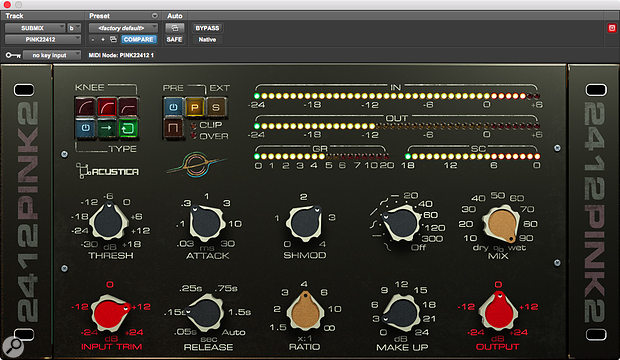Click the OVER indicator LED
This screenshot has width=620, height=360.
pyautogui.click(x=194, y=136)
